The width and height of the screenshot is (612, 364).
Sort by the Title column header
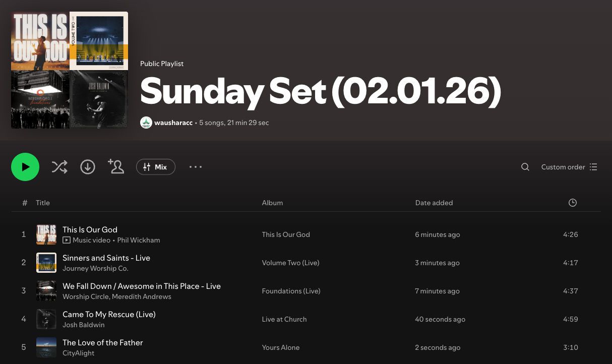43,203
